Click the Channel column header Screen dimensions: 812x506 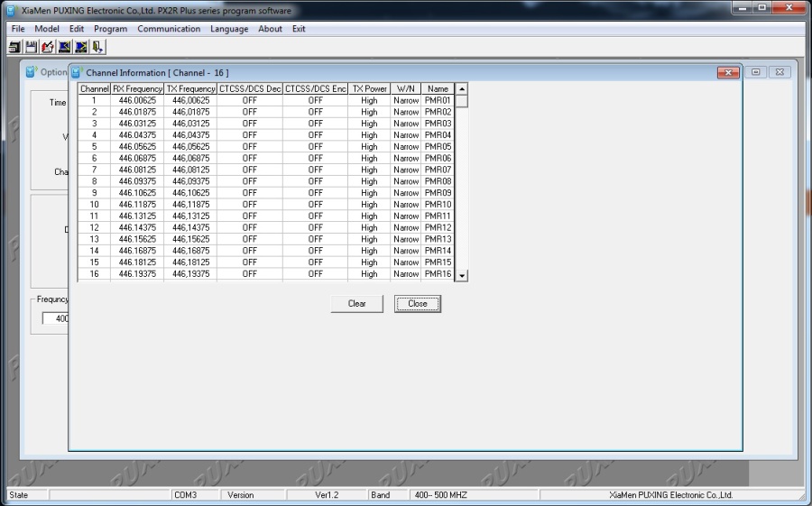[x=94, y=89]
